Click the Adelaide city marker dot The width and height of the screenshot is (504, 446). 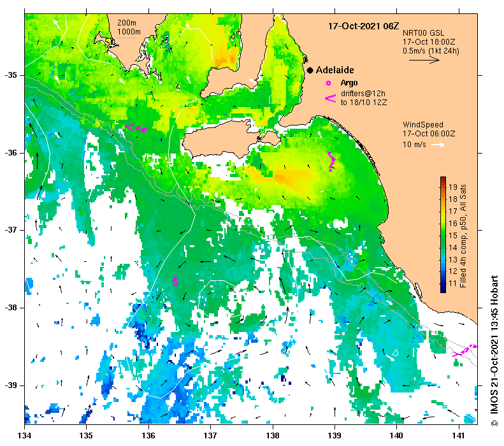point(310,70)
